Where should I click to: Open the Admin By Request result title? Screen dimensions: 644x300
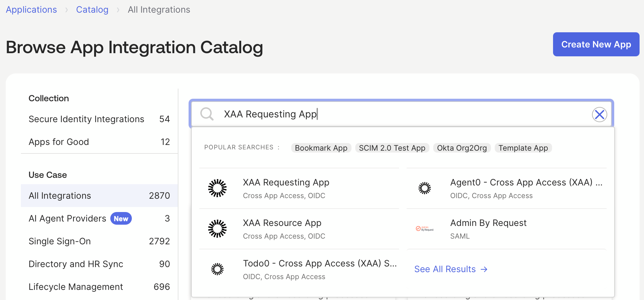point(488,223)
